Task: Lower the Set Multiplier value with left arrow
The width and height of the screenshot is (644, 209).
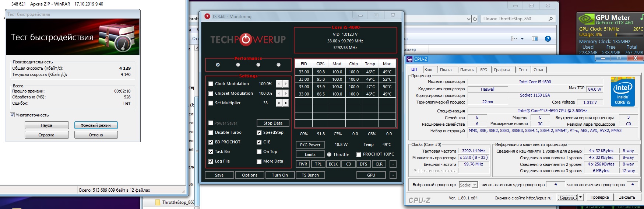Action: tap(279, 103)
